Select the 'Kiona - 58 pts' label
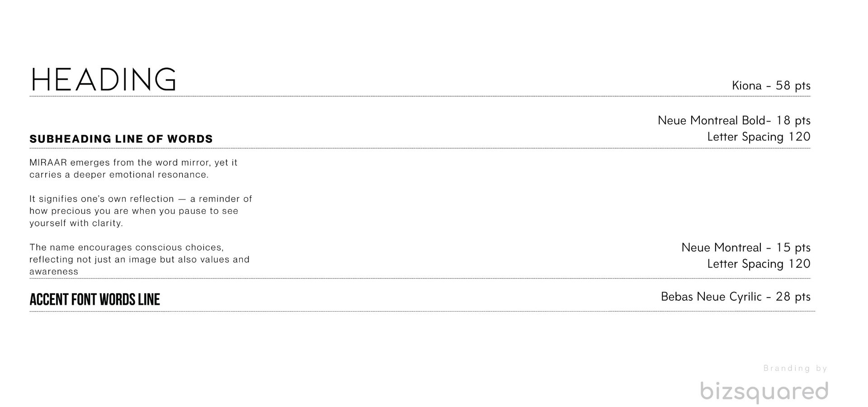Viewport: 868px width, 407px height. (771, 85)
